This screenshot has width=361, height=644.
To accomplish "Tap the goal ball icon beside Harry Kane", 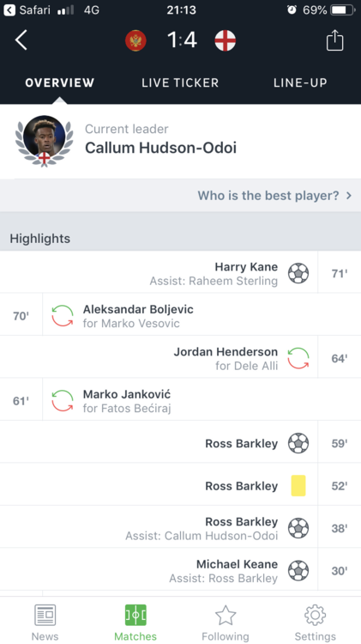I will 298,273.
